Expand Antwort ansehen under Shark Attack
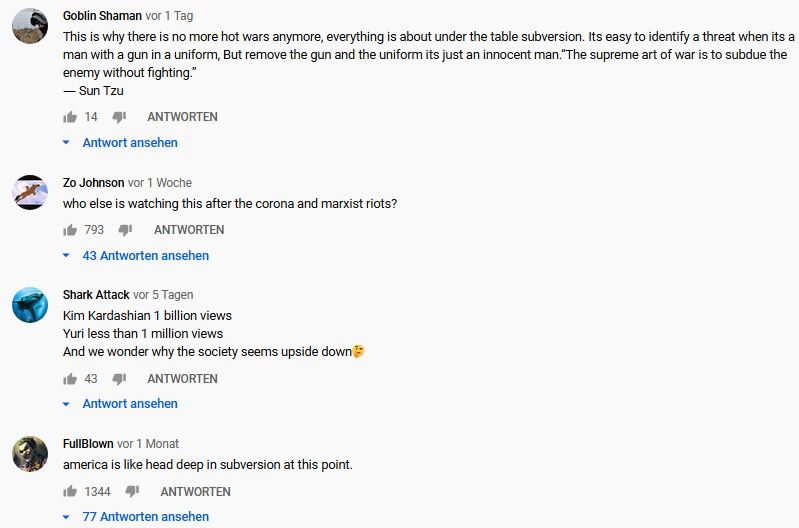The image size is (799, 528). (x=130, y=404)
